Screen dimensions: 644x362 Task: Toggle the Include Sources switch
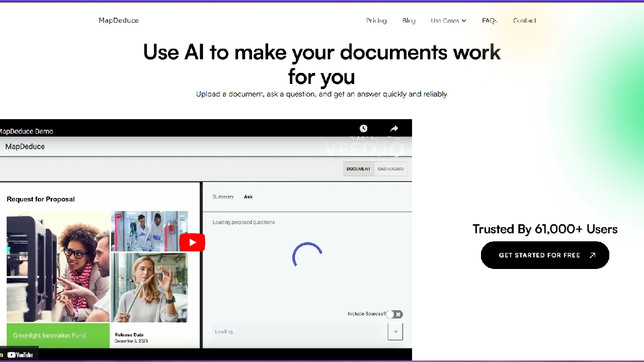394,314
